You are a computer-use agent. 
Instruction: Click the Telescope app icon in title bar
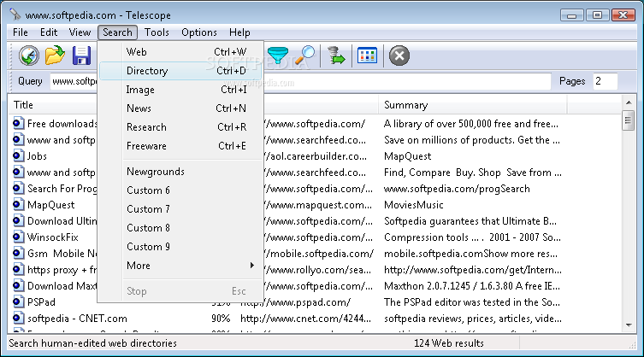click(x=15, y=15)
